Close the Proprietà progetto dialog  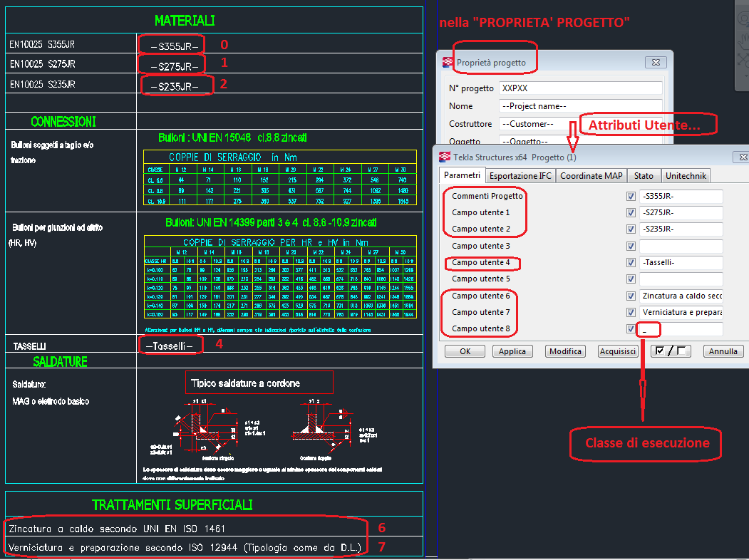(x=654, y=63)
